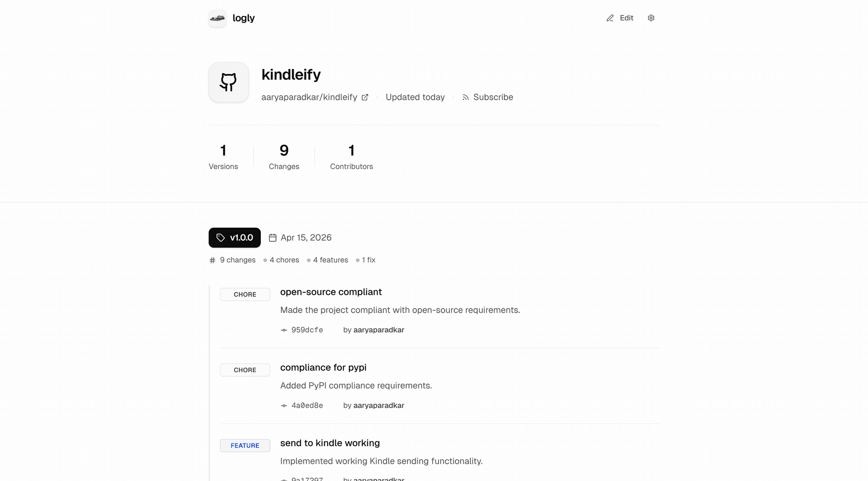Image resolution: width=868 pixels, height=481 pixels.
Task: Click the pencil Edit icon
Action: (x=610, y=18)
